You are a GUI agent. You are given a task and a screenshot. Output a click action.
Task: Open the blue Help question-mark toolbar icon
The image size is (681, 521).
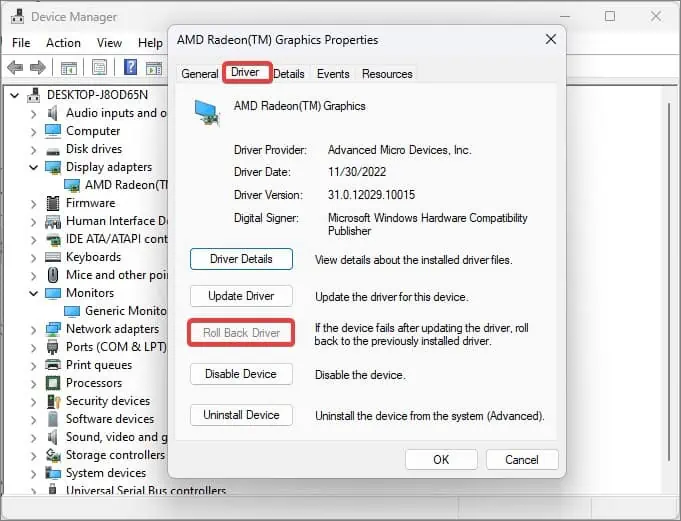coord(130,67)
